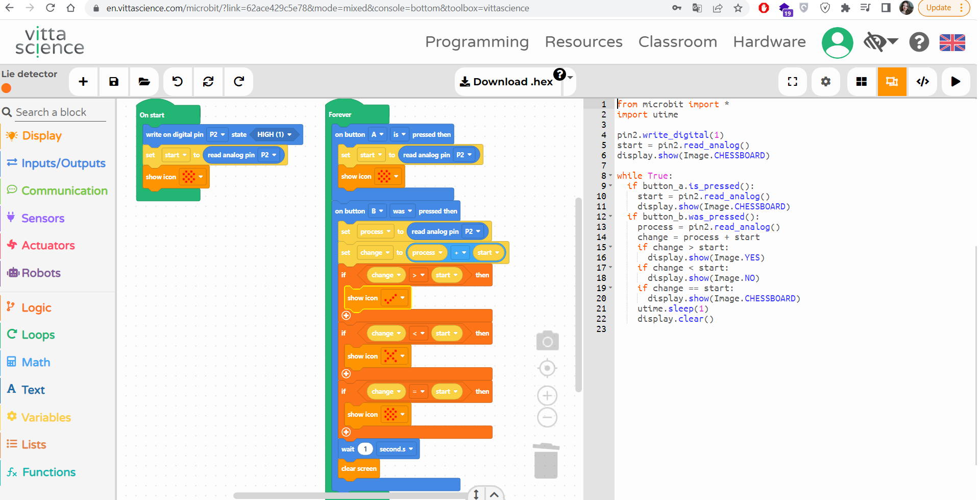Click the sync/refresh arrows icon
This screenshot has width=980, height=500.
[x=208, y=82]
